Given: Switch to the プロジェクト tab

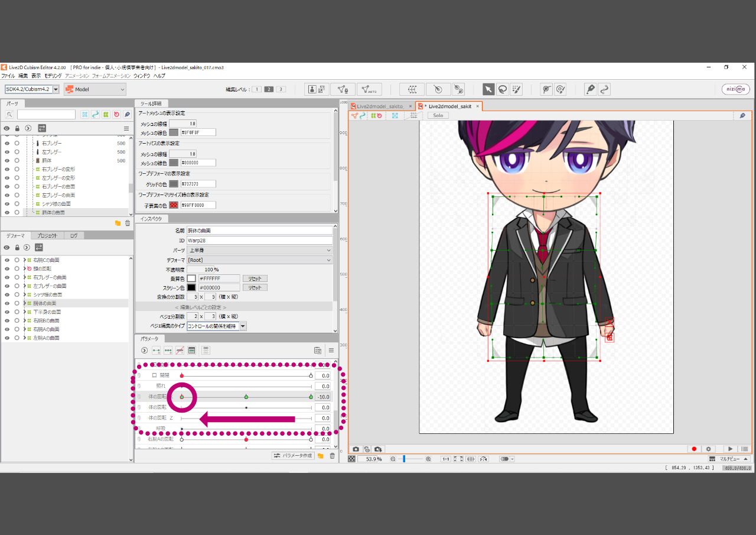Looking at the screenshot, I should coord(47,235).
